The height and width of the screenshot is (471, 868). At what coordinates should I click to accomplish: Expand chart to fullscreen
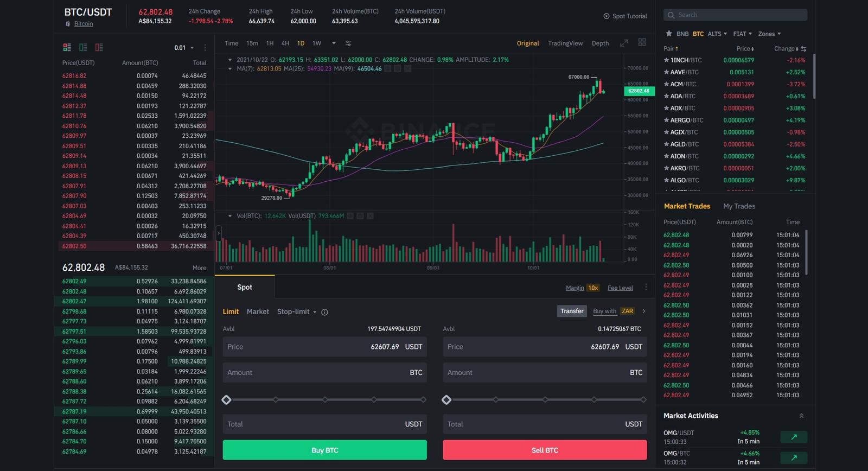(x=624, y=43)
